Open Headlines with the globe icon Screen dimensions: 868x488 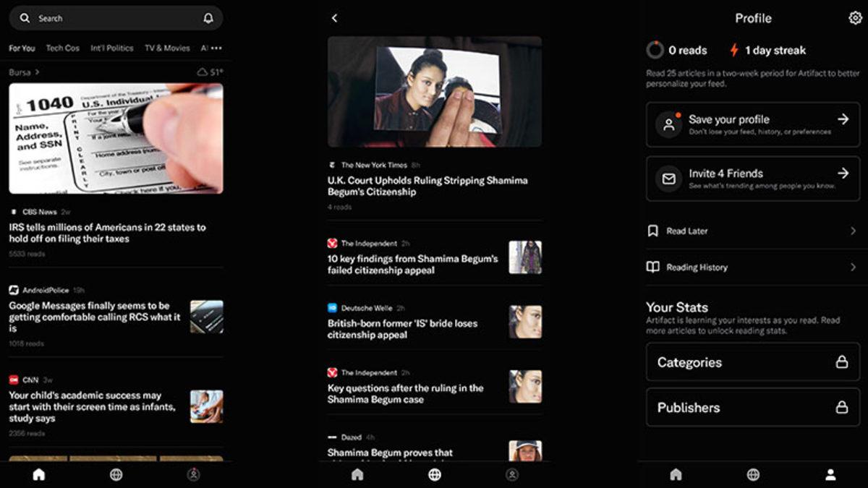[116, 475]
